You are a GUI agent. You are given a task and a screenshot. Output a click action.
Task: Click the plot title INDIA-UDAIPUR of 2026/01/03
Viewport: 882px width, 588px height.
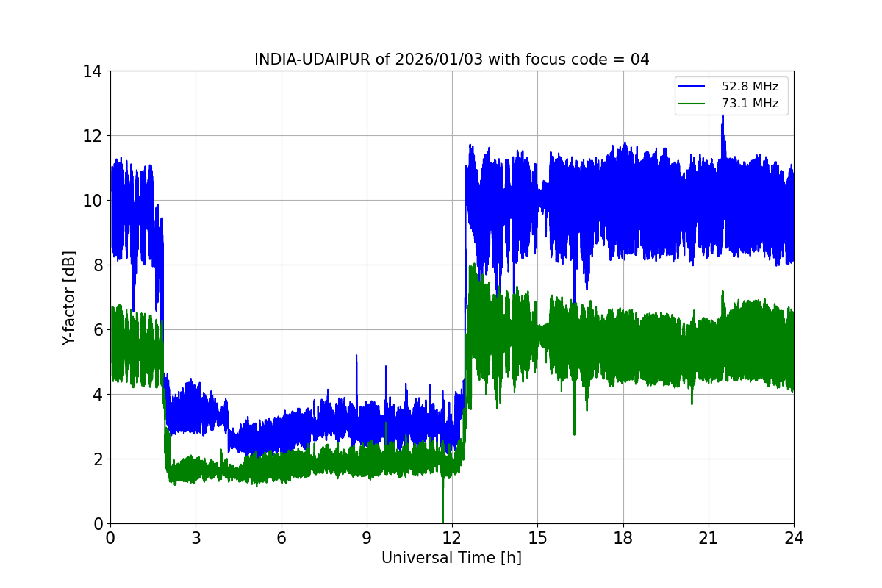(451, 60)
